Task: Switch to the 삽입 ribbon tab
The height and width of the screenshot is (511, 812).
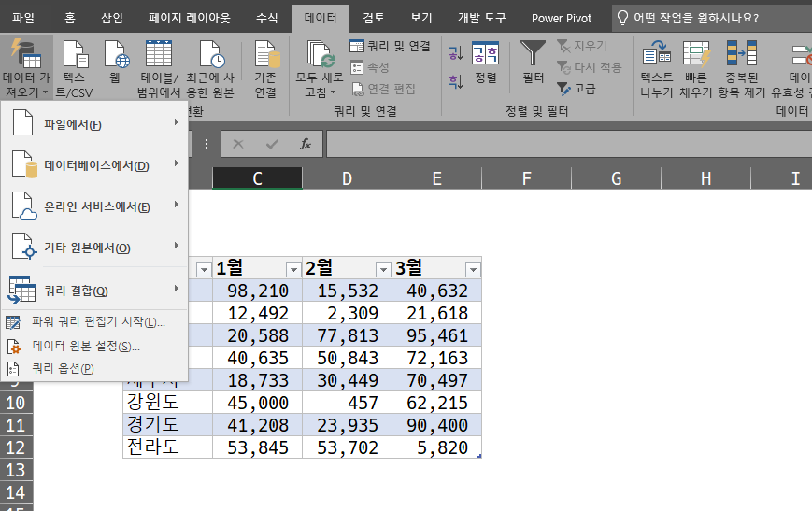Action: [x=112, y=18]
